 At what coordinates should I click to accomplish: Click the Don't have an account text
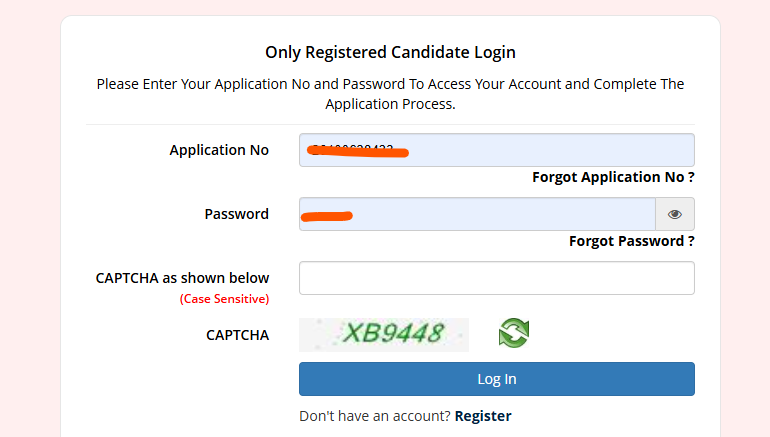[x=374, y=416]
